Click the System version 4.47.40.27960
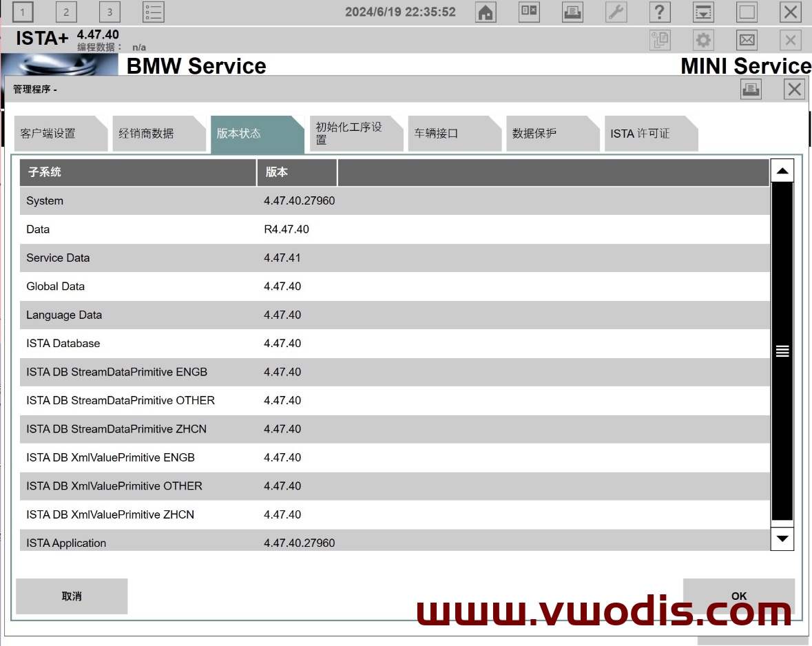Image resolution: width=812 pixels, height=646 pixels. pyautogui.click(x=300, y=200)
